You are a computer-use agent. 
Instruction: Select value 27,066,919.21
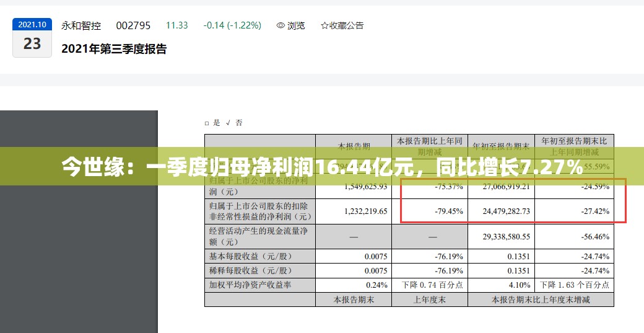coord(507,186)
